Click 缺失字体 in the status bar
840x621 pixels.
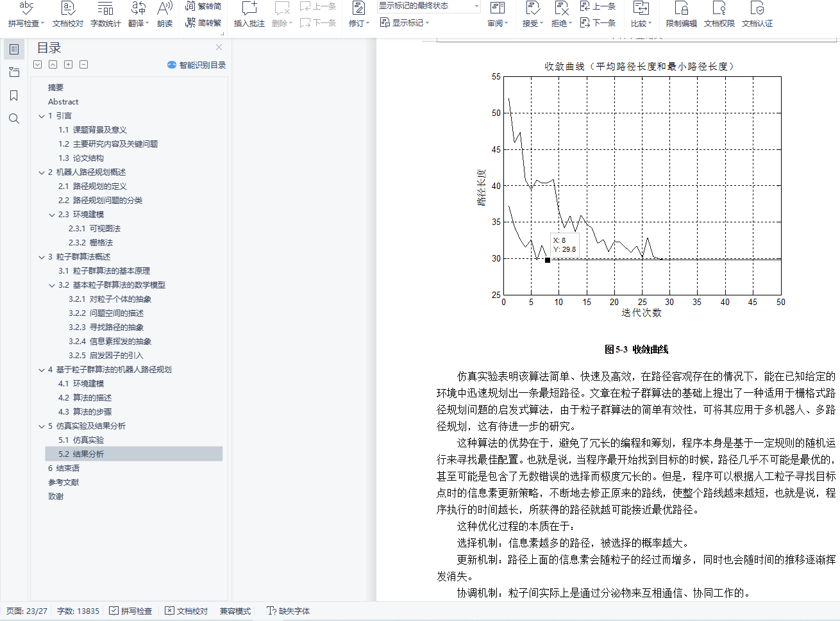(288, 611)
